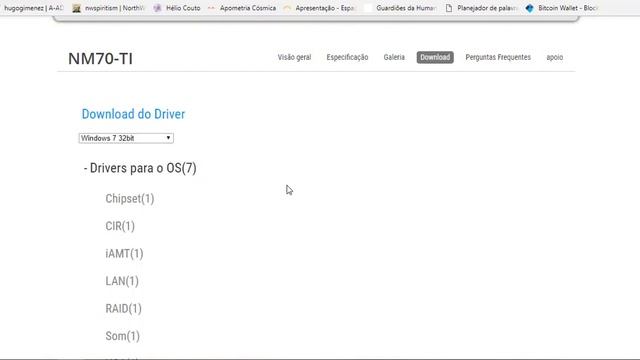Expand the Som(1) driver category
Image resolution: width=640 pixels, height=360 pixels.
coord(122,336)
